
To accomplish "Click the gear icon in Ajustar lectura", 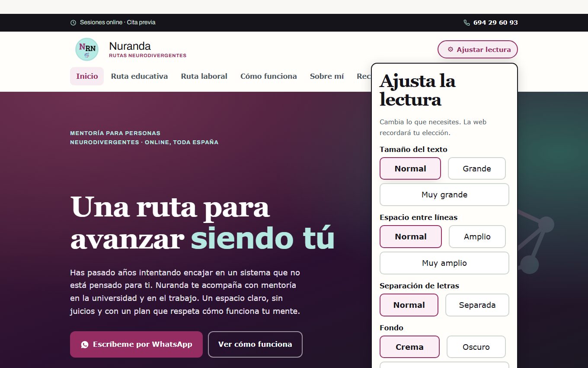I will pyautogui.click(x=451, y=49).
